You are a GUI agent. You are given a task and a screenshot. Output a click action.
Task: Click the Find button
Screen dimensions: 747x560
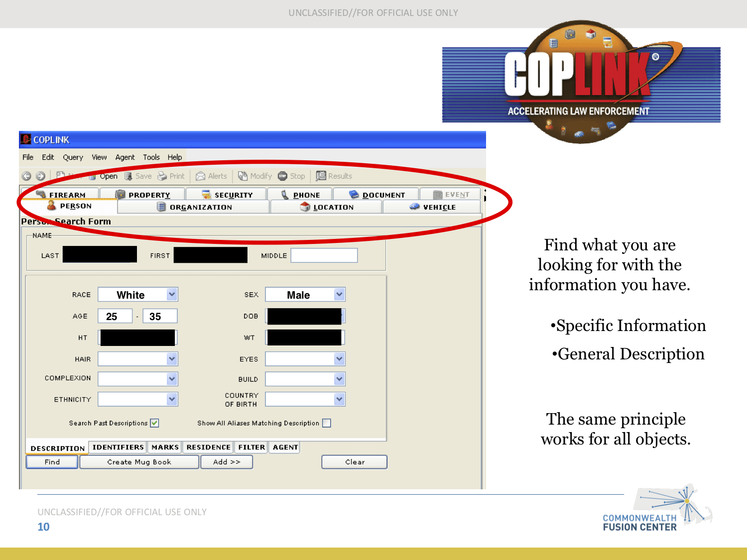coord(52,462)
